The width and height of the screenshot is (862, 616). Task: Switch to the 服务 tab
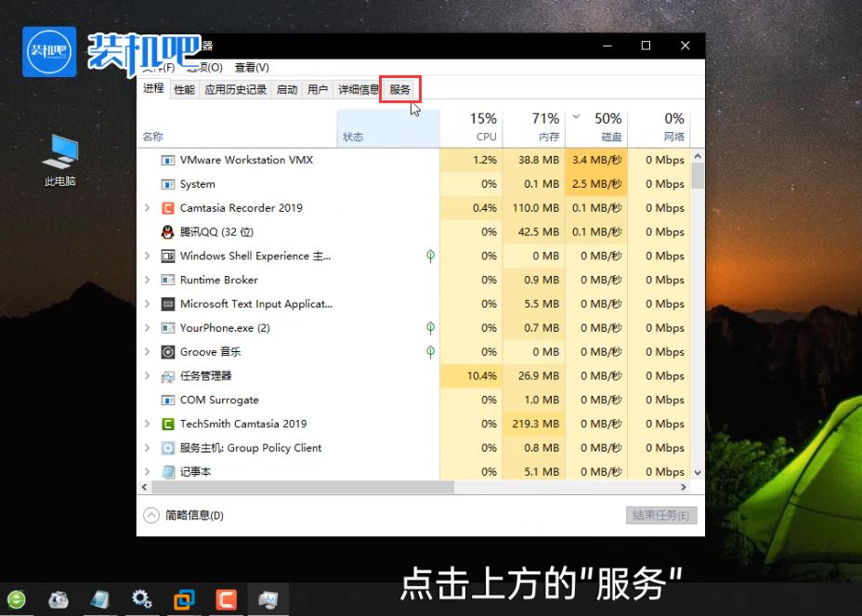[399, 89]
